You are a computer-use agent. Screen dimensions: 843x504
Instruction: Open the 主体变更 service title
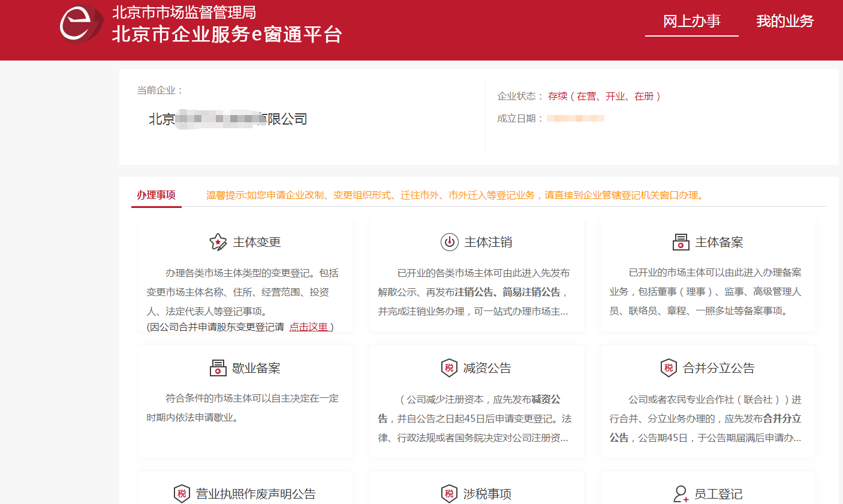pyautogui.click(x=257, y=242)
